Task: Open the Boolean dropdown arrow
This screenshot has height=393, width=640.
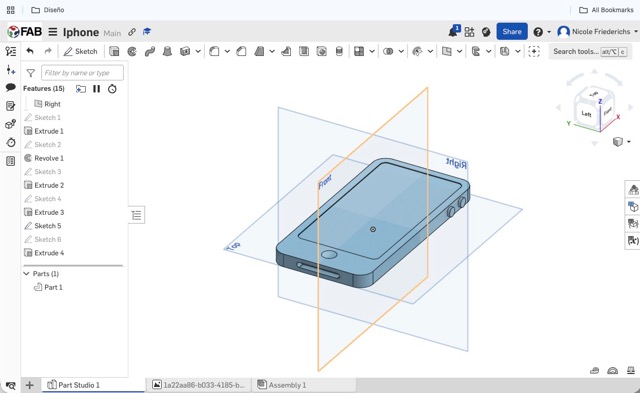Action: click(x=401, y=51)
